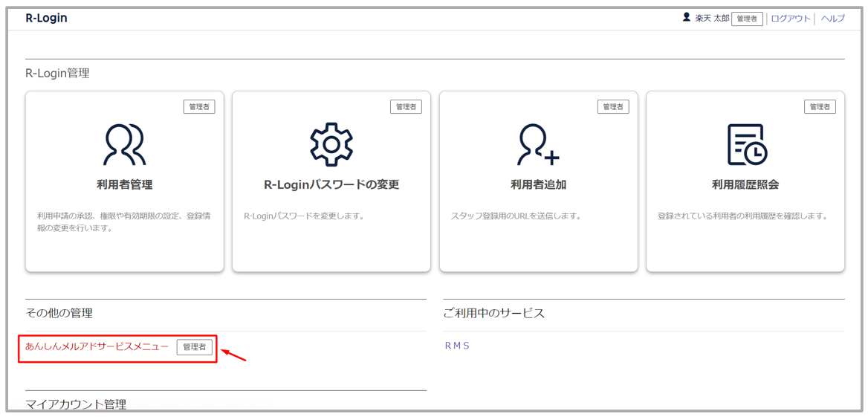The image size is (868, 417).
Task: Open the あんしんメルアドサービスメニュー link
Action: pos(97,346)
